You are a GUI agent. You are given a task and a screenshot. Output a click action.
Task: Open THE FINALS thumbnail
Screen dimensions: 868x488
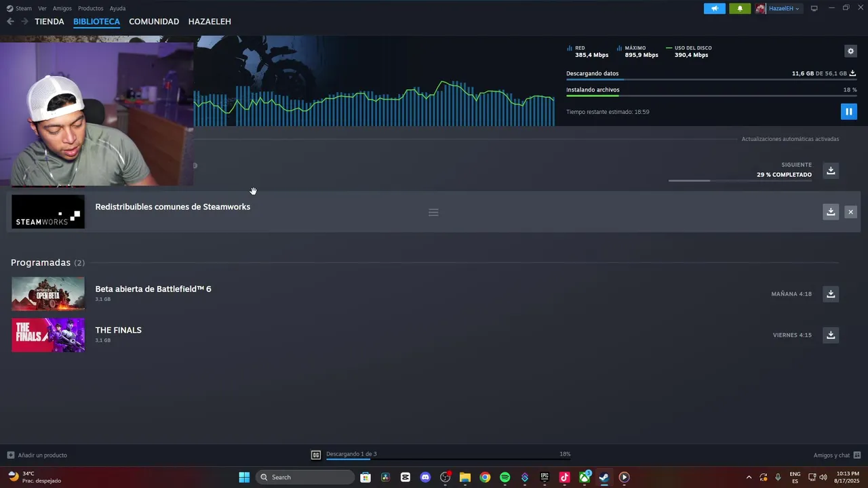pos(48,335)
